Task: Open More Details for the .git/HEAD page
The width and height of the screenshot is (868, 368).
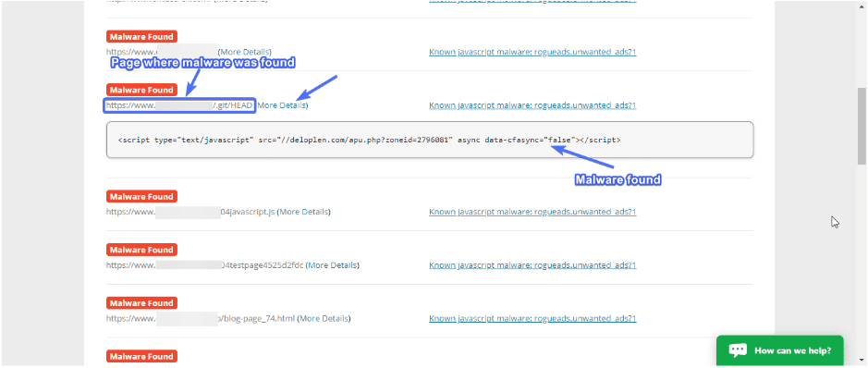Action: (x=282, y=105)
